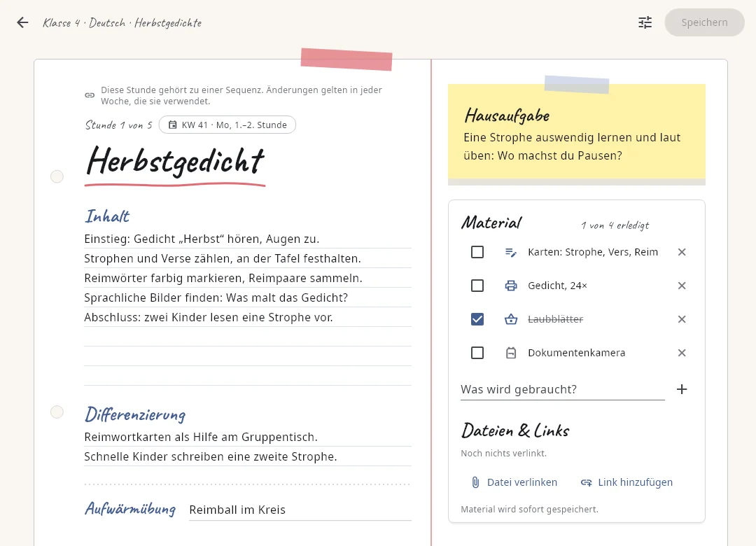The image size is (756, 546).
Task: Focus the 'Was wird gebraucht?' input field
Action: click(x=562, y=389)
